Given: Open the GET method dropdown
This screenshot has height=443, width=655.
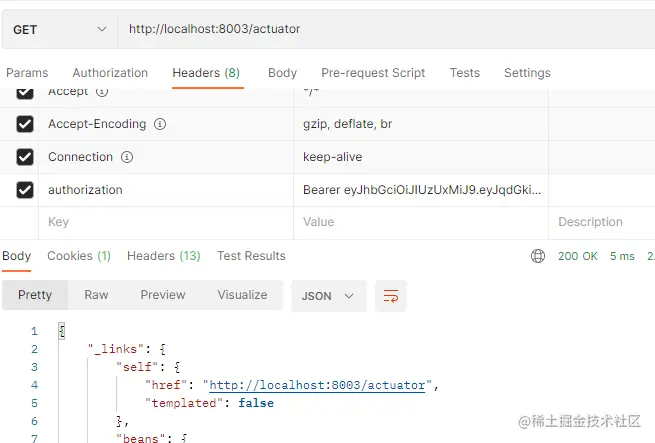Looking at the screenshot, I should coord(60,30).
